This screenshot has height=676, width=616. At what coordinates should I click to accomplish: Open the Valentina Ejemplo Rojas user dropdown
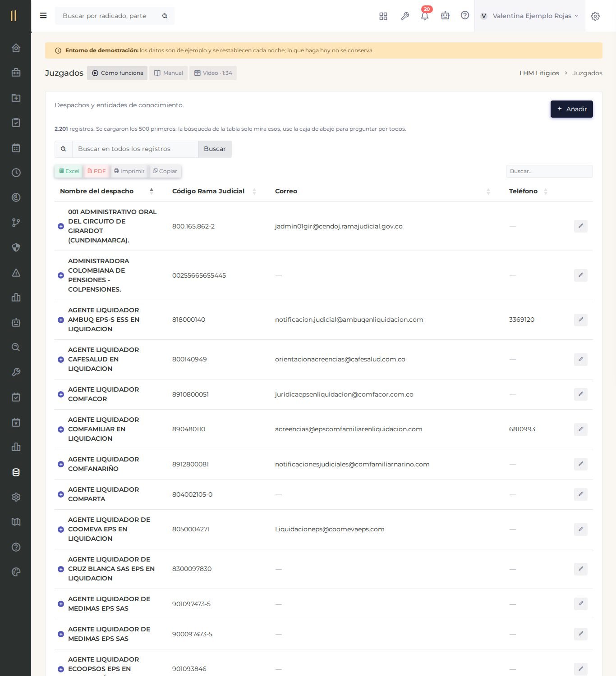(529, 16)
